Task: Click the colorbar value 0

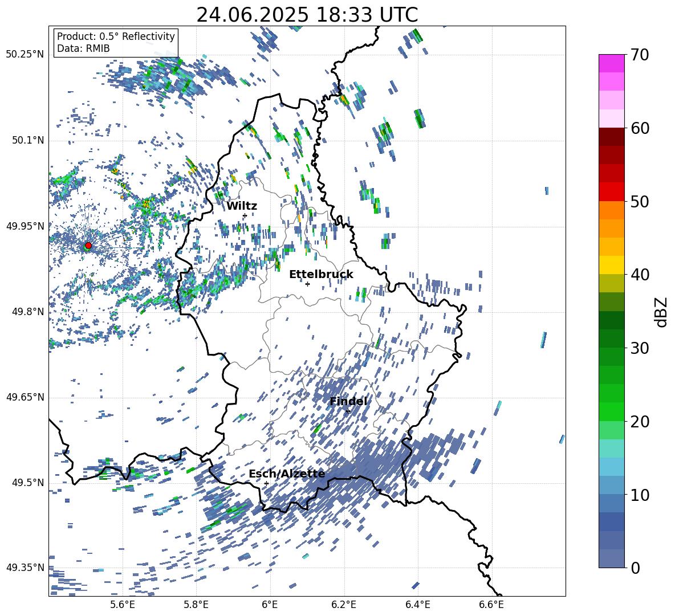Action: click(636, 568)
